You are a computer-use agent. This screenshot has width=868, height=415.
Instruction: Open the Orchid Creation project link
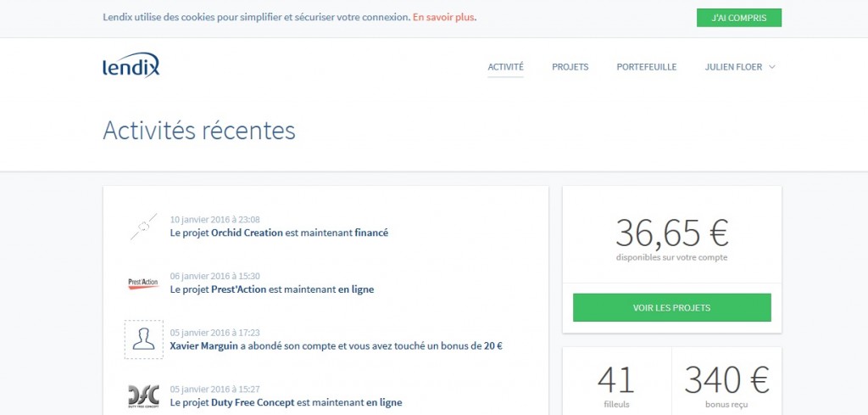click(x=247, y=233)
